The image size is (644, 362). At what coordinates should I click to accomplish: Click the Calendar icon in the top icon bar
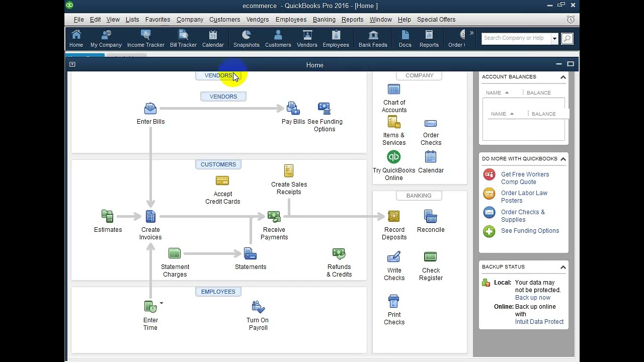[213, 39]
